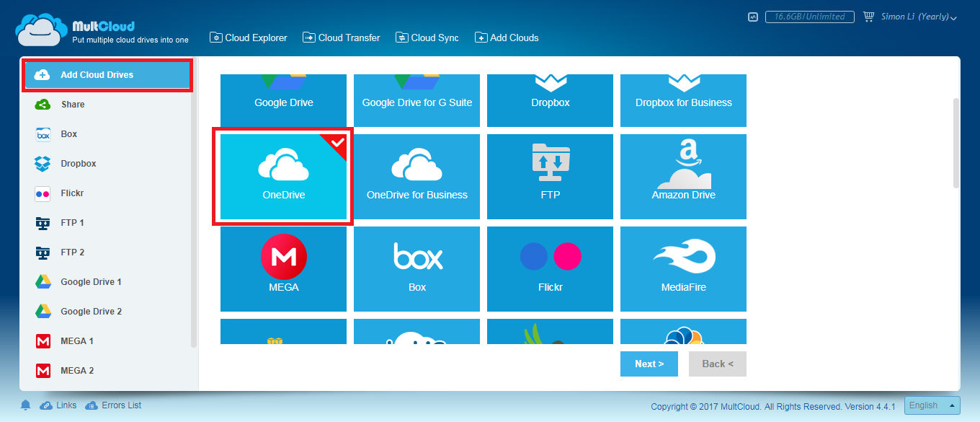The width and height of the screenshot is (980, 422).
Task: Click the Add Clouds plus icon
Action: [x=481, y=38]
